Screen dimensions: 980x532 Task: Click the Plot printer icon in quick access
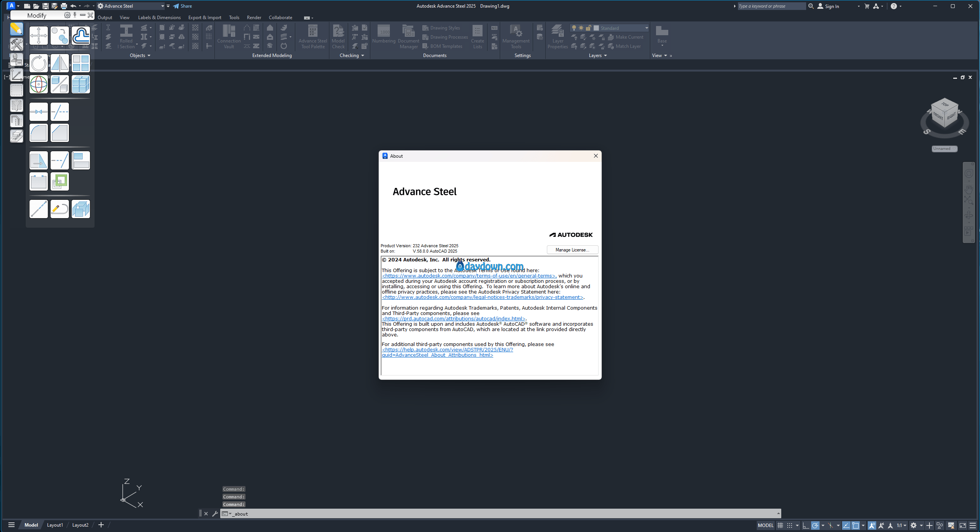(x=64, y=6)
